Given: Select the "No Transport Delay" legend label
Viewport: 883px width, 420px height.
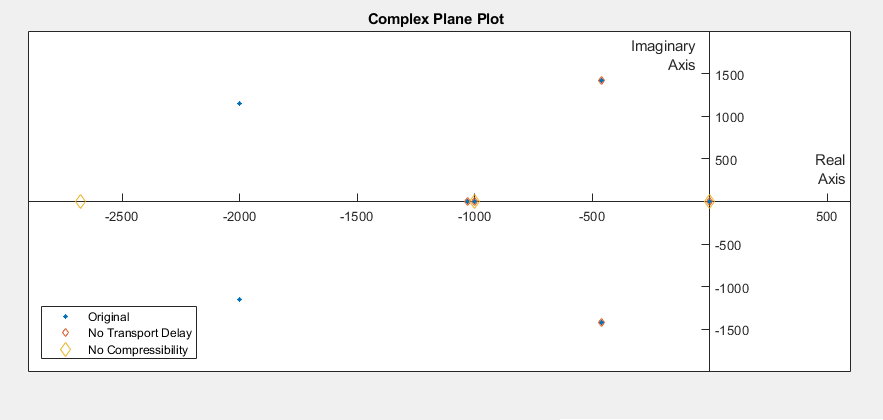Looking at the screenshot, I should (139, 333).
